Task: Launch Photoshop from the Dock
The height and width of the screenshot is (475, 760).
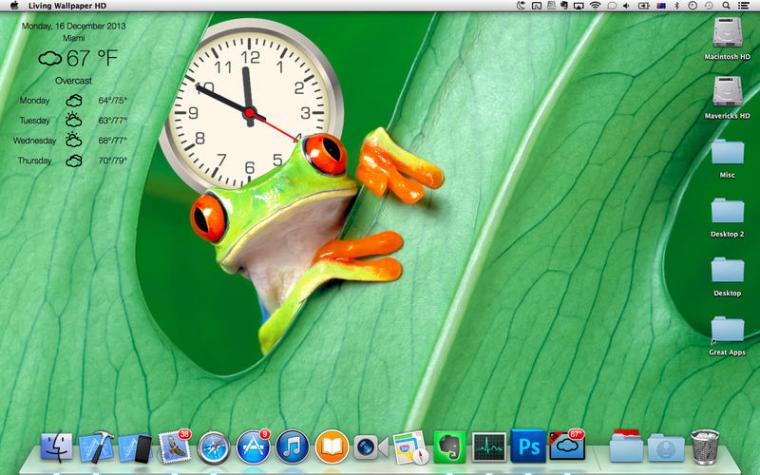Action: [528, 446]
